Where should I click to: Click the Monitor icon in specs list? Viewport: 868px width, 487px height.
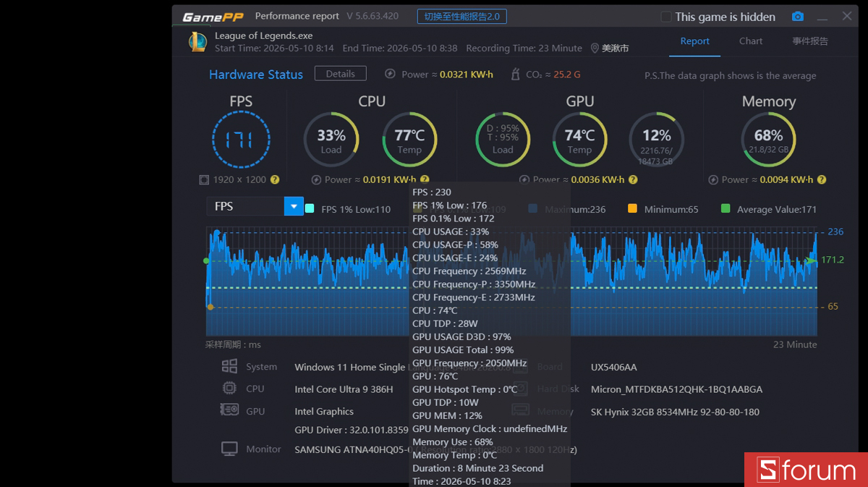[x=229, y=449]
